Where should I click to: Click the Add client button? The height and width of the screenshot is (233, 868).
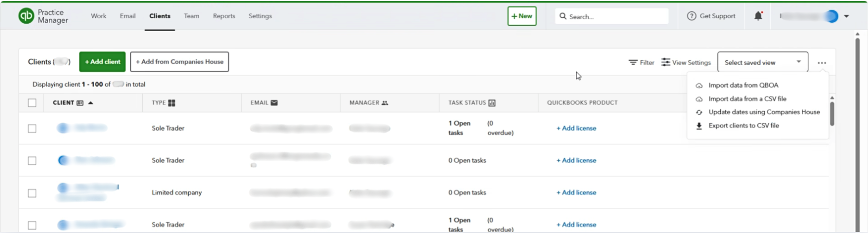click(102, 62)
